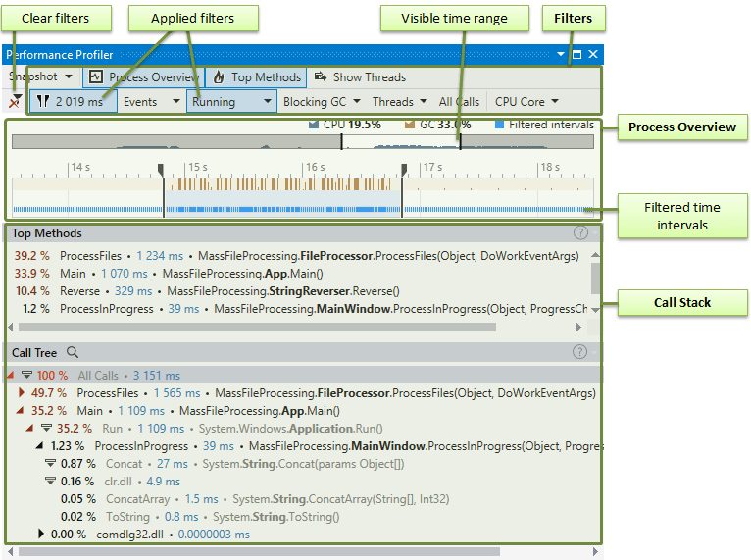Toggle the Top Methods view button
Screen dimensions: 751x560
tap(257, 76)
